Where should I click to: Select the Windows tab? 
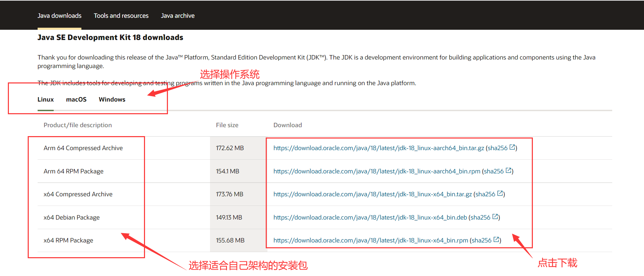[112, 100]
